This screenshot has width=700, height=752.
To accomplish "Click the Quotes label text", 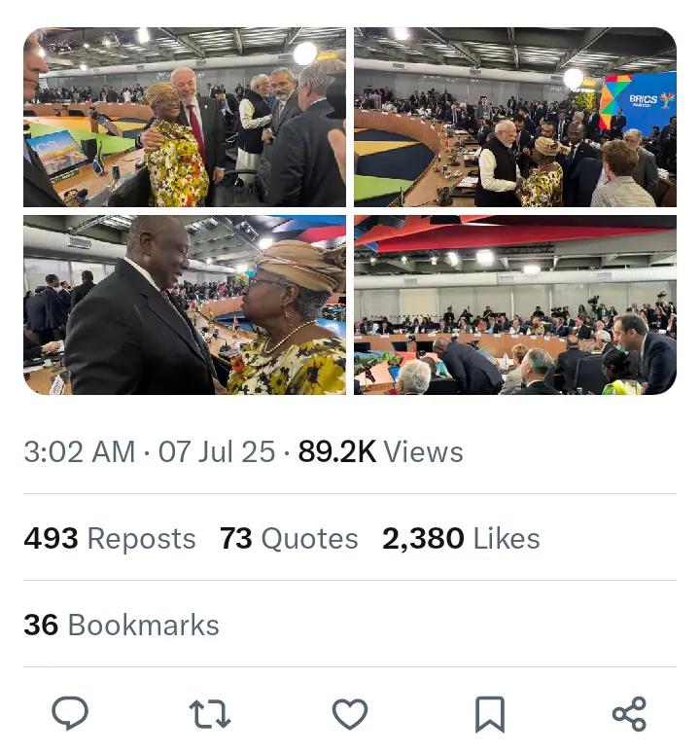I will click(x=310, y=539).
